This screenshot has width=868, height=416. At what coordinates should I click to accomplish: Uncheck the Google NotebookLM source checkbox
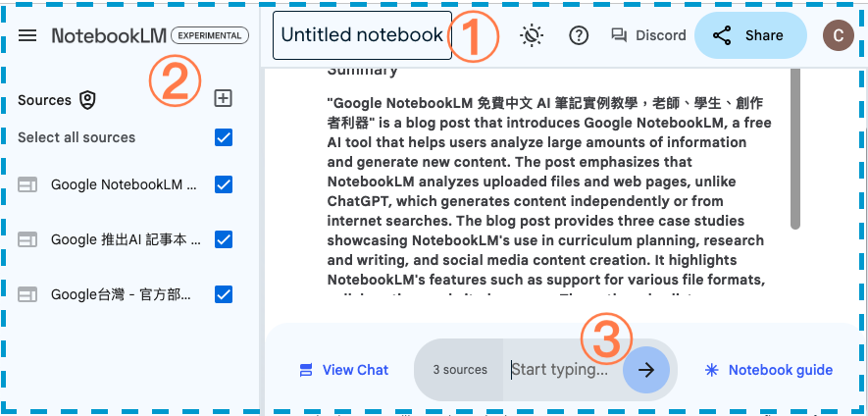(224, 184)
